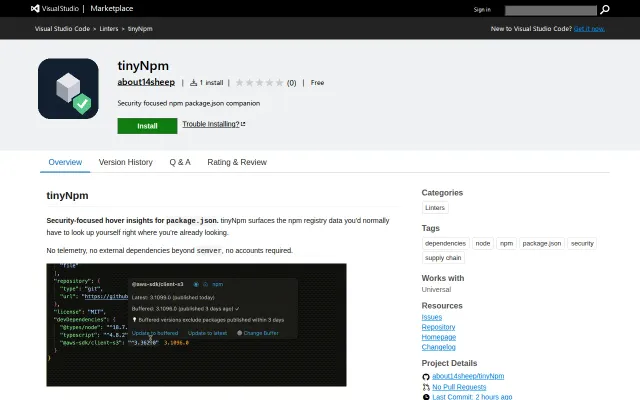Switch to the Version History tab
The width and height of the screenshot is (640, 400).
click(125, 162)
